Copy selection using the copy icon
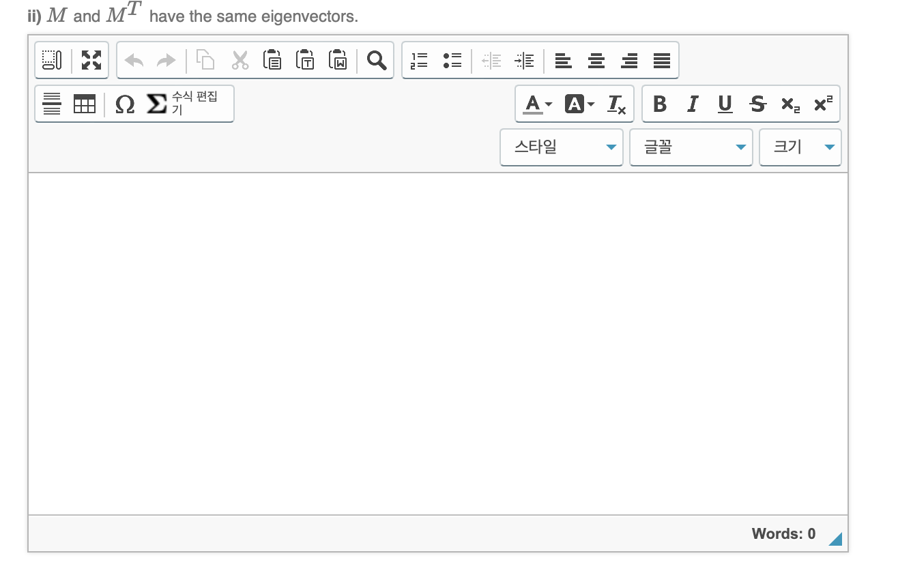This screenshot has height=588, width=898. pos(205,60)
